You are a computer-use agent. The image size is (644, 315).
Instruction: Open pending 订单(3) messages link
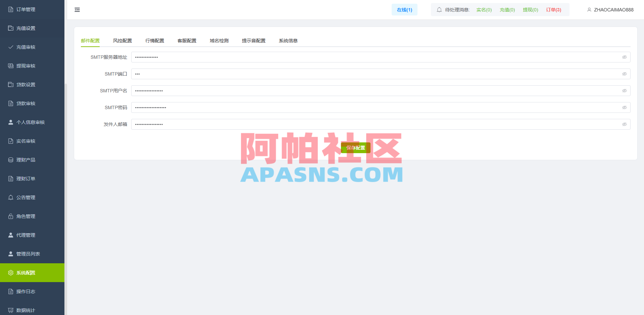[554, 10]
